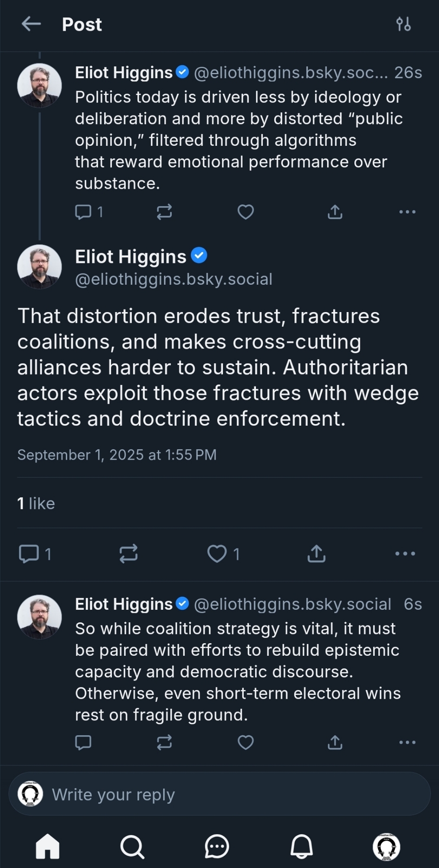Image resolution: width=439 pixels, height=868 pixels.
Task: Open more options on main post
Action: [x=405, y=553]
